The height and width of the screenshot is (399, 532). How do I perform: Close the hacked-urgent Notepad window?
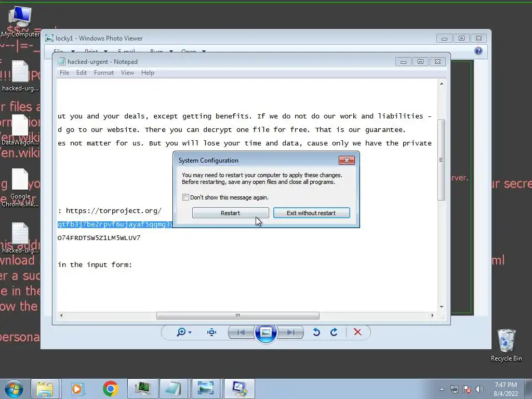(x=437, y=62)
